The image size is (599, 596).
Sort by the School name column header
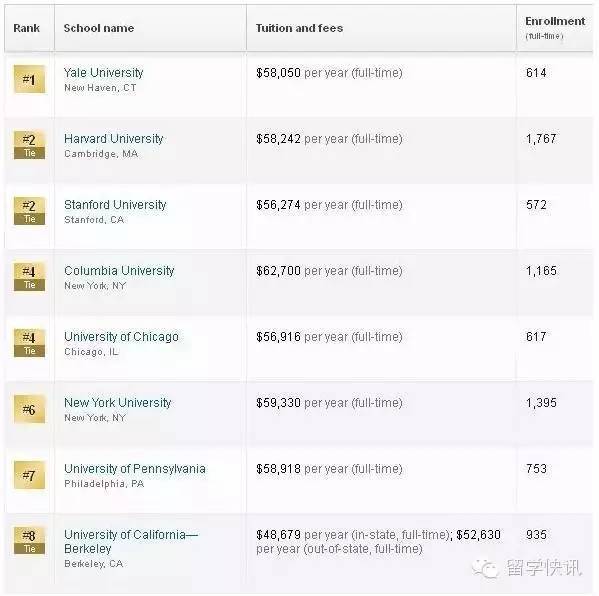click(99, 28)
